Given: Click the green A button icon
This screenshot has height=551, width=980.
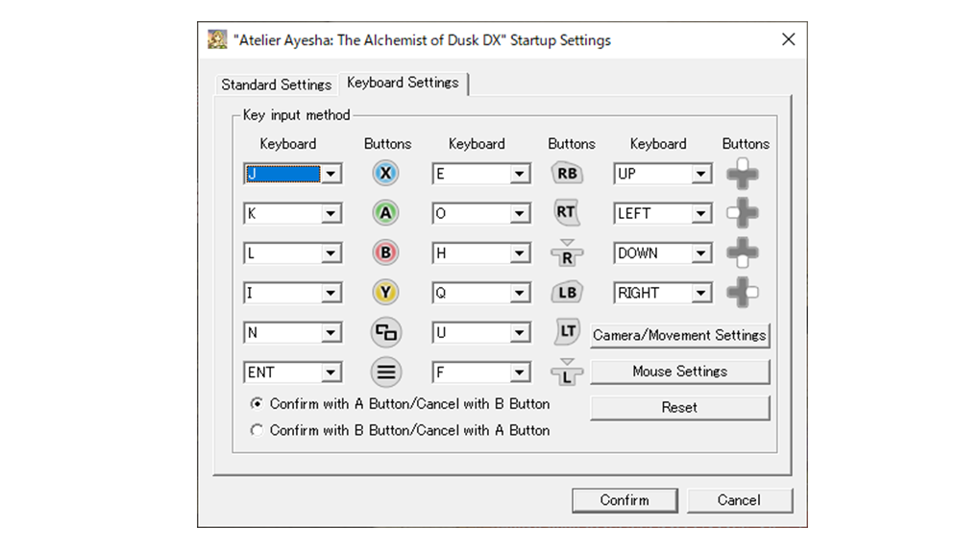Looking at the screenshot, I should 385,213.
